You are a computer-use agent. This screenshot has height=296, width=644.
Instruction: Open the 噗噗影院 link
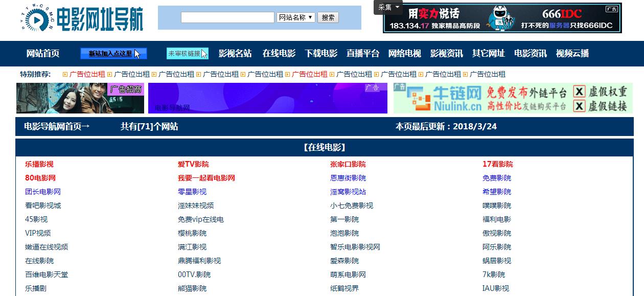point(497,206)
